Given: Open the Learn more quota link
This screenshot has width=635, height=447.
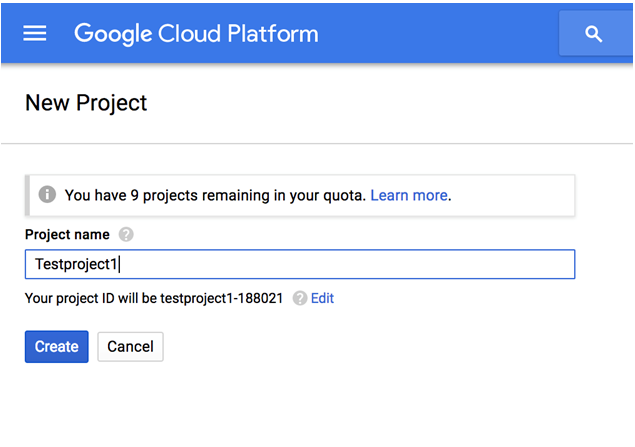Looking at the screenshot, I should coord(408,195).
